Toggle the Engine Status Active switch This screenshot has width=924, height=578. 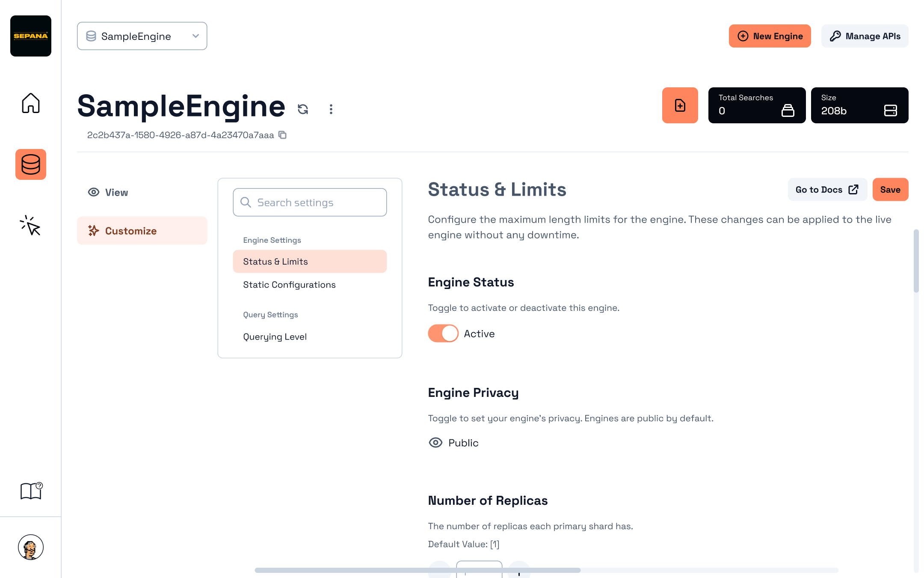pos(443,334)
